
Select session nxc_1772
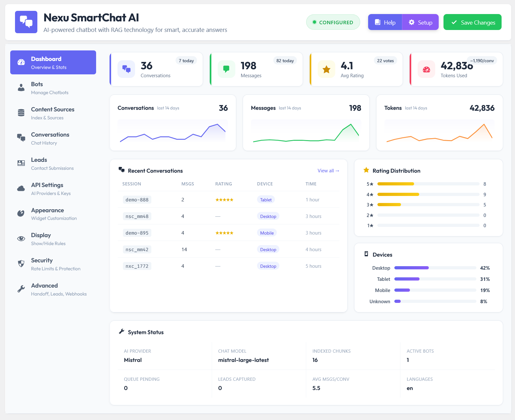tap(137, 266)
